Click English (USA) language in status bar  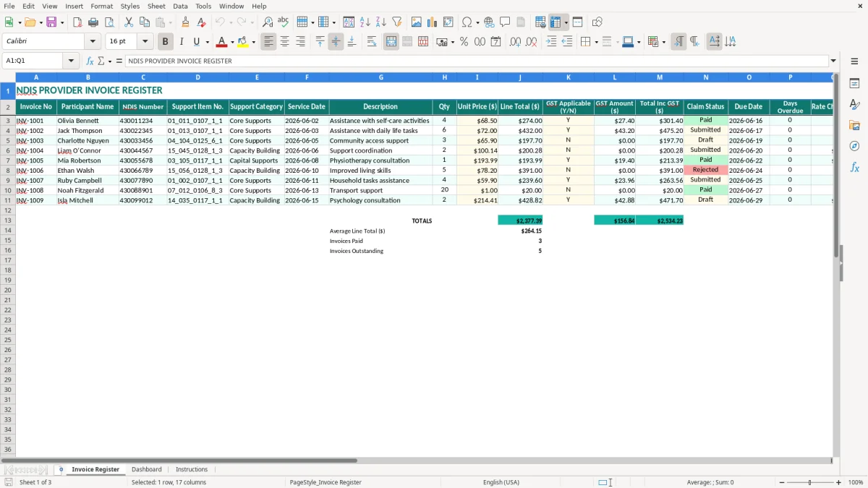[501, 482]
